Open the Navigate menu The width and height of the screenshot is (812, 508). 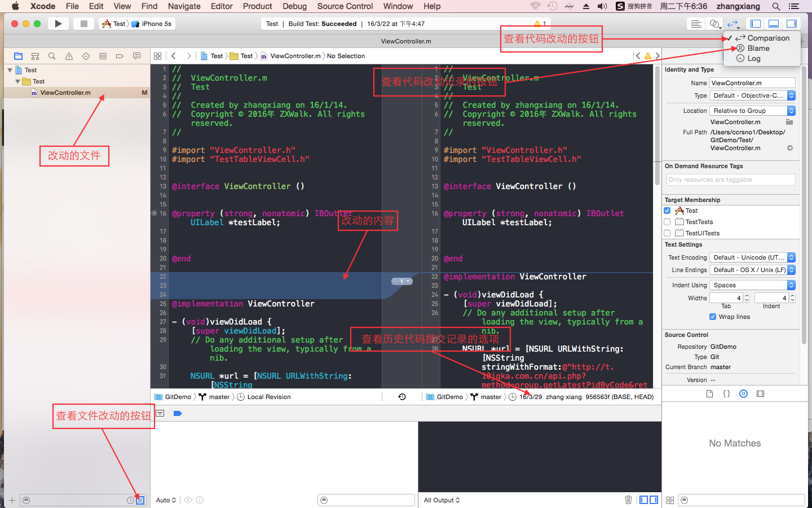(x=184, y=6)
